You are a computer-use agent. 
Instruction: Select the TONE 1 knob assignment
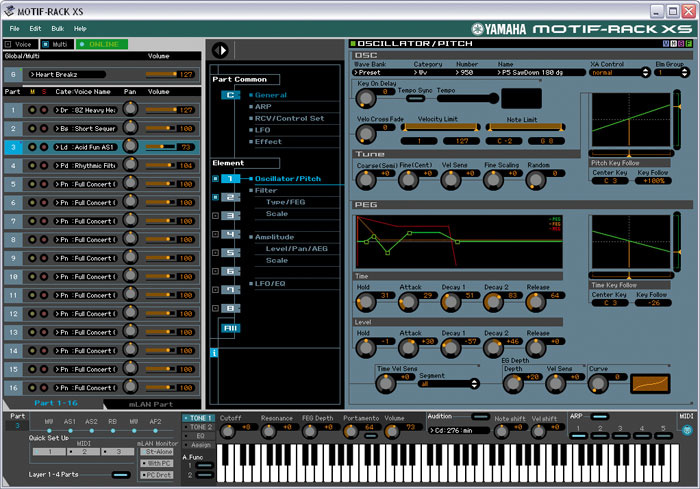coord(199,418)
